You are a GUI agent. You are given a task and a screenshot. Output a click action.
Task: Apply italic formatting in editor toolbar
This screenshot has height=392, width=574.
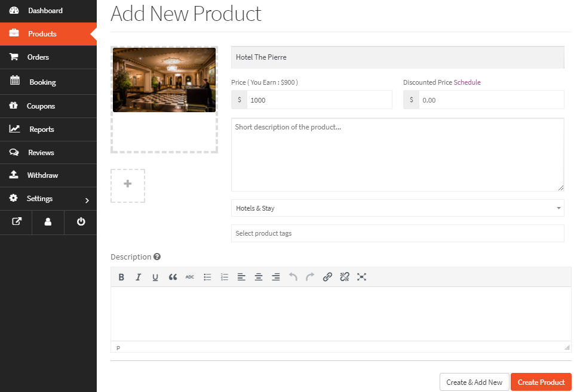(x=138, y=277)
